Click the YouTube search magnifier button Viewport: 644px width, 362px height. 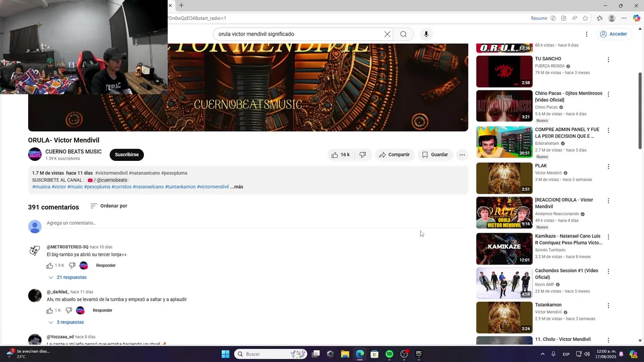pos(404,34)
